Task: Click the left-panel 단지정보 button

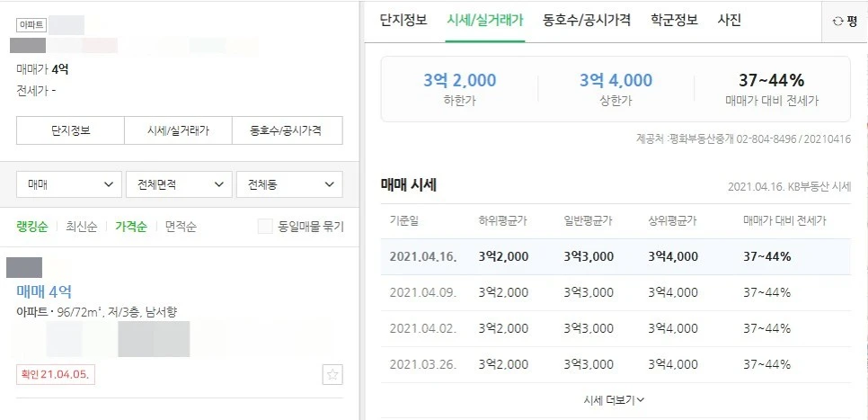Action: 70,130
